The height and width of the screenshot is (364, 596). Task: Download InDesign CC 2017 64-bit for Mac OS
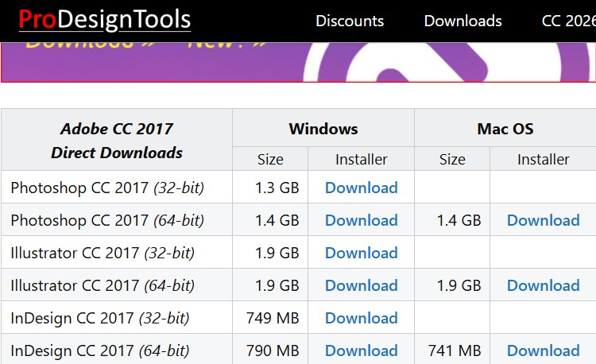tap(544, 350)
